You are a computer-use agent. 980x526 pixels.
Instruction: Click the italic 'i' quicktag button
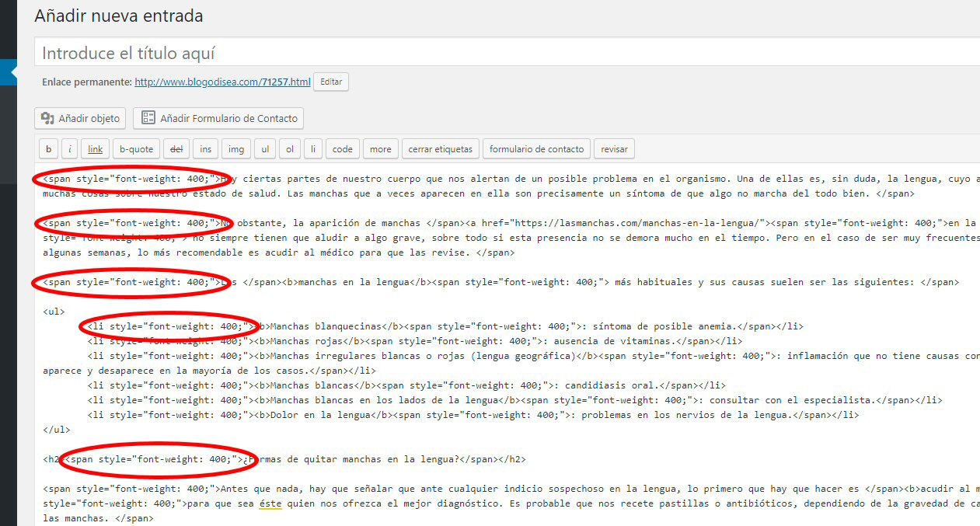[69, 149]
